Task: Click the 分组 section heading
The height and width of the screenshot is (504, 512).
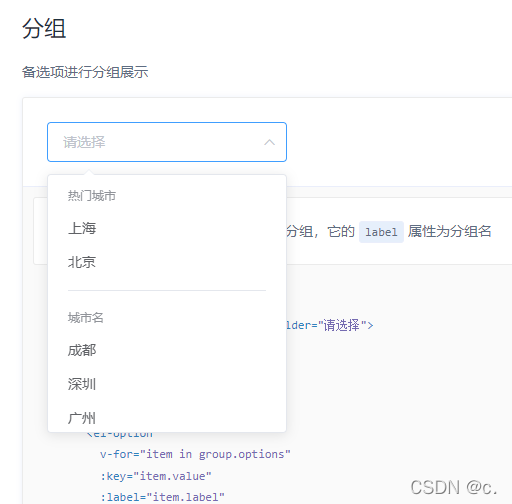Action: tap(44, 29)
